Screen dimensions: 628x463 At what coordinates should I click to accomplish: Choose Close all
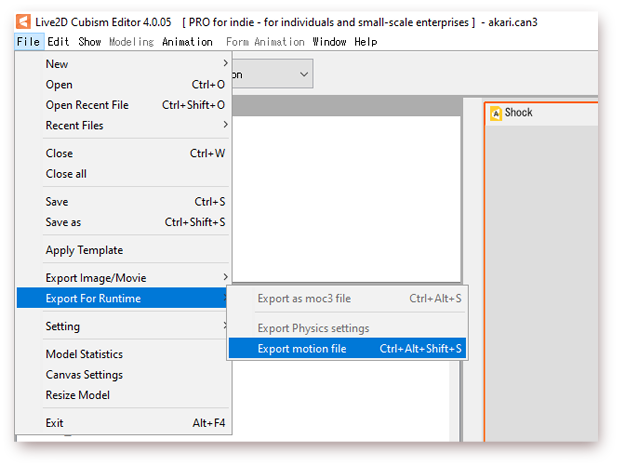123,174
